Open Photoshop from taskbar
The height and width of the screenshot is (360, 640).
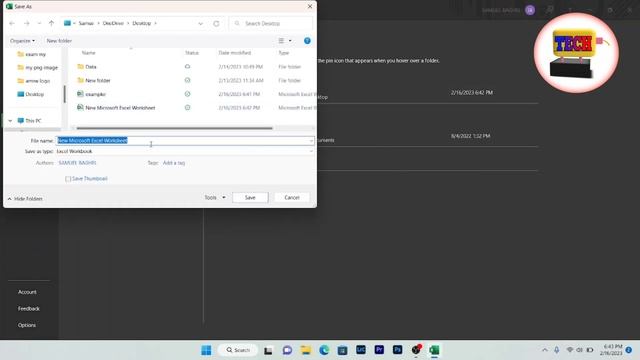[398, 350]
